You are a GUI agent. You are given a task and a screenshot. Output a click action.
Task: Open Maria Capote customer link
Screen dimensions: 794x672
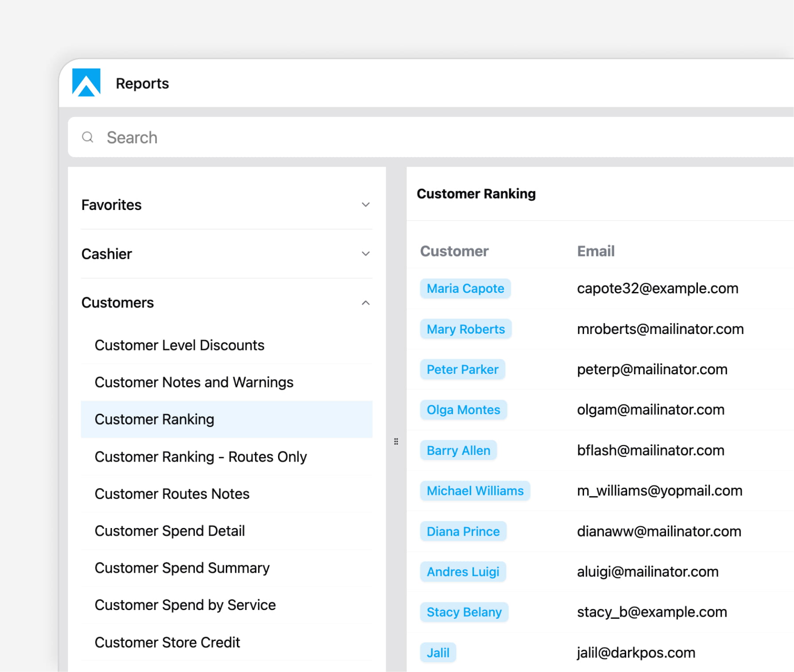click(465, 288)
